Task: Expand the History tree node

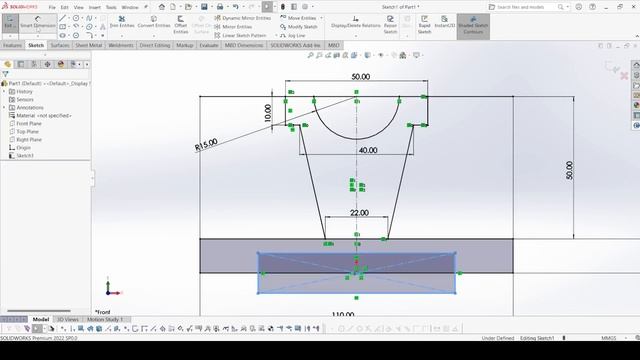Action: [x=4, y=91]
